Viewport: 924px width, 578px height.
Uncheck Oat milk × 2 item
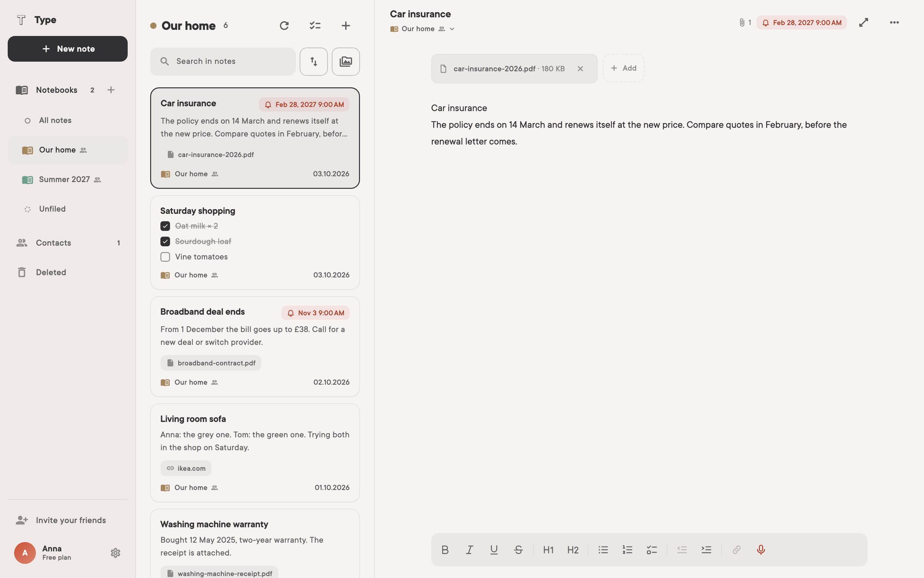click(x=165, y=226)
